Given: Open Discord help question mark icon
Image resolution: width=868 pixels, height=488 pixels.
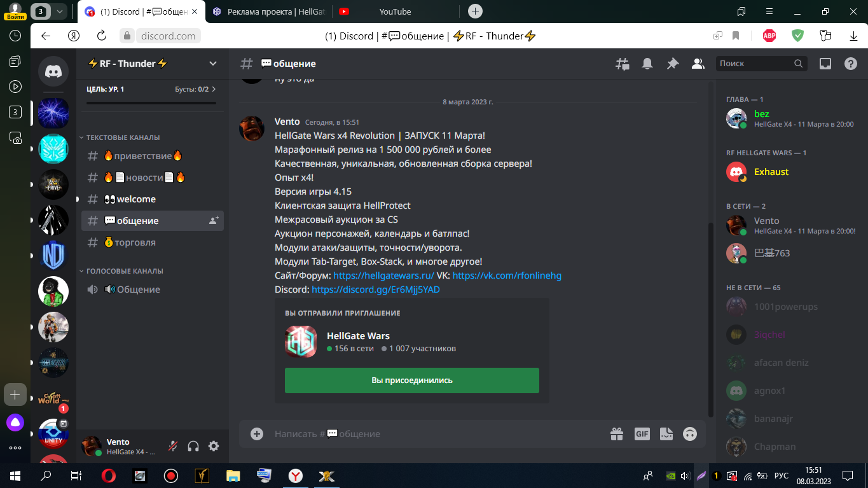Looking at the screenshot, I should click(851, 64).
